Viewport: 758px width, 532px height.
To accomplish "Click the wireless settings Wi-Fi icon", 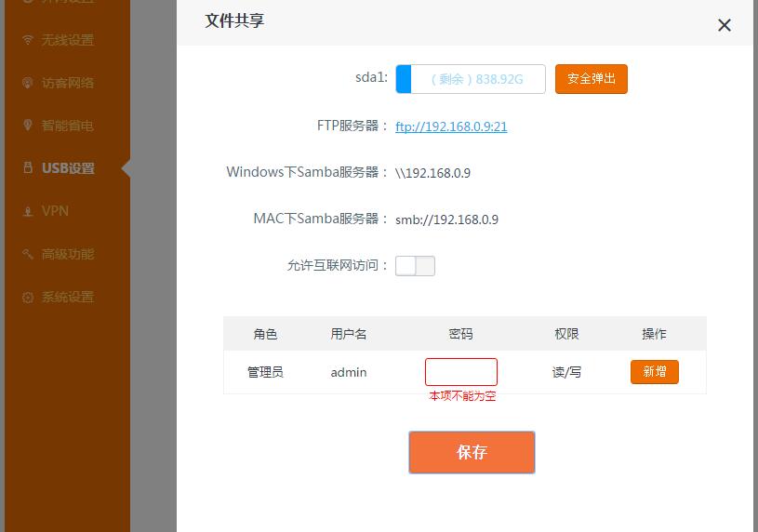I will click(28, 40).
